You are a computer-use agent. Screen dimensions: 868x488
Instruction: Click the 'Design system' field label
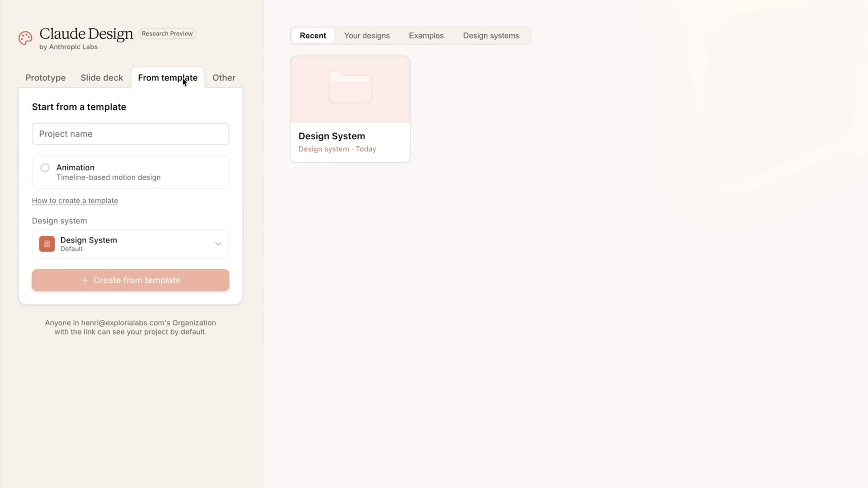pos(59,221)
